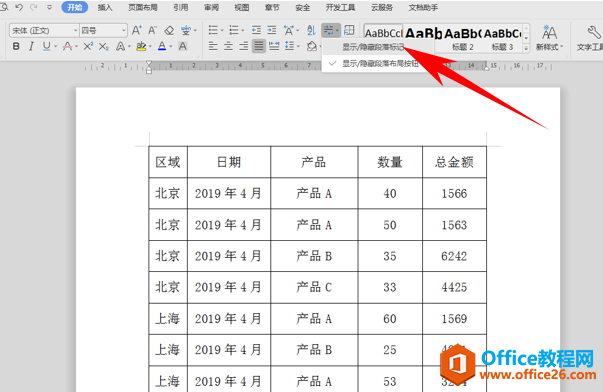Redo the last action
The height and width of the screenshot is (392, 603).
[x=33, y=7]
